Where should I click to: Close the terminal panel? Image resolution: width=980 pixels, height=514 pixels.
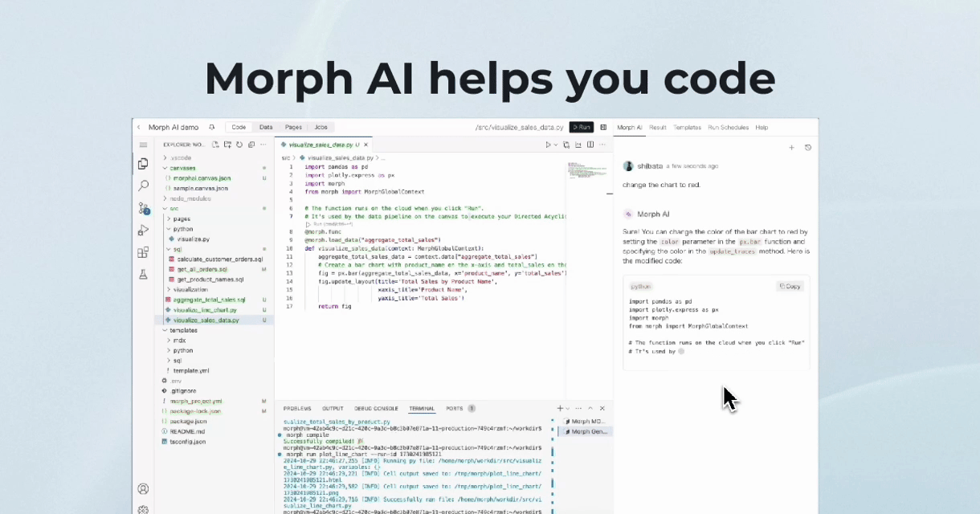click(x=602, y=408)
